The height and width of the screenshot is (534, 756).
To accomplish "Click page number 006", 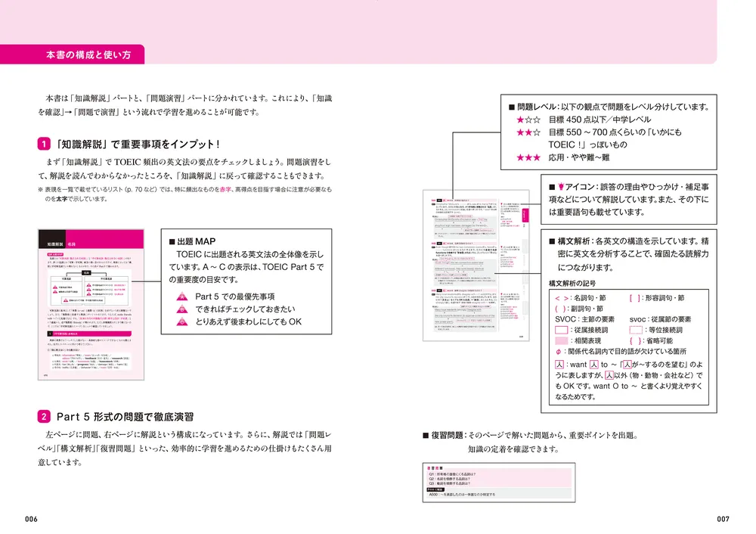I will pos(31,519).
